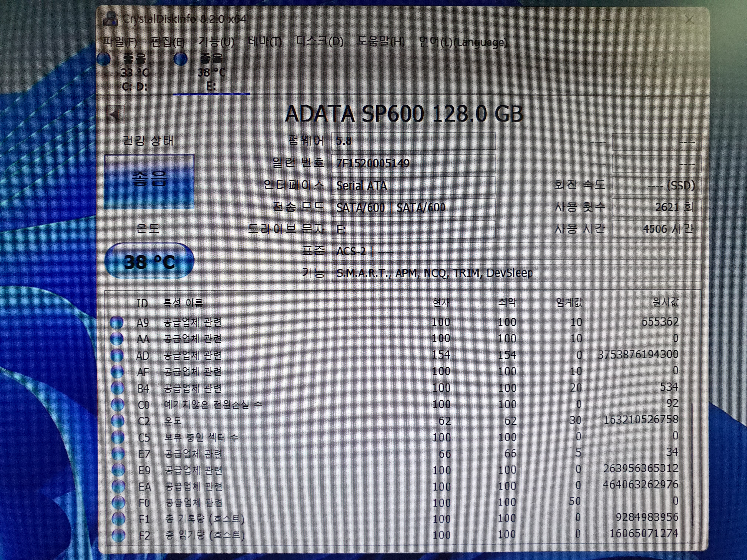The image size is (747, 560).
Task: Open the 언어(L)(Language) menu
Action: (463, 42)
